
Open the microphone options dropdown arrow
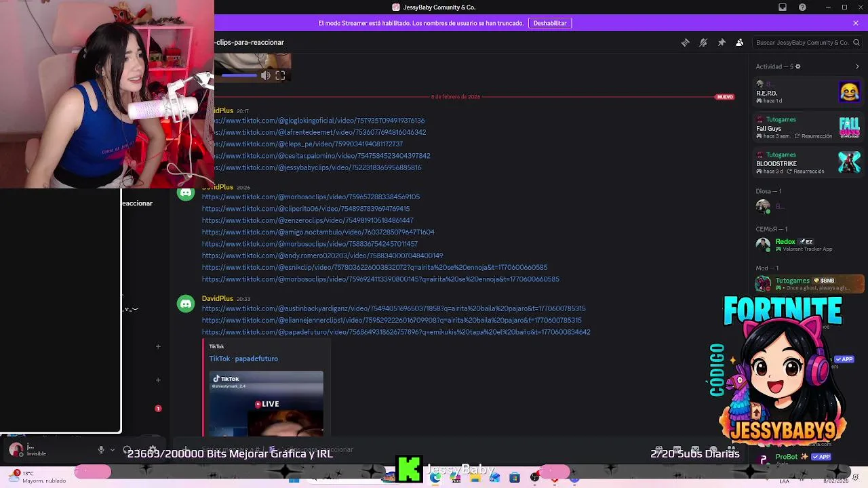113,449
